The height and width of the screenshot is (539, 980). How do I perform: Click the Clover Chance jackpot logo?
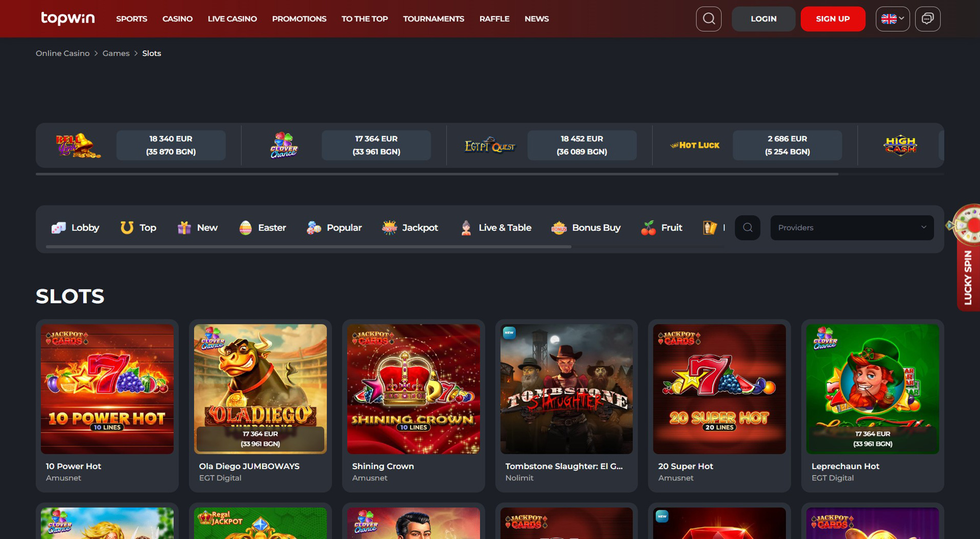(284, 145)
